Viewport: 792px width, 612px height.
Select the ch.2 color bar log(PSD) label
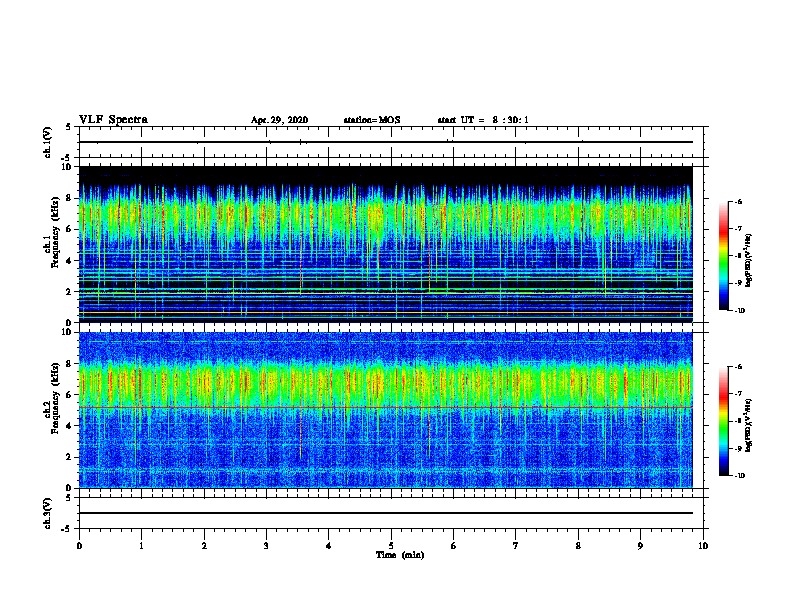(x=748, y=425)
